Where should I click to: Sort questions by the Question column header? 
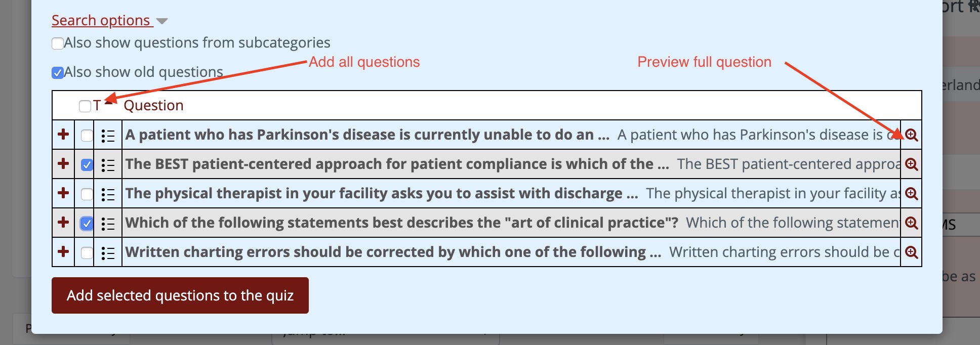pyautogui.click(x=153, y=106)
